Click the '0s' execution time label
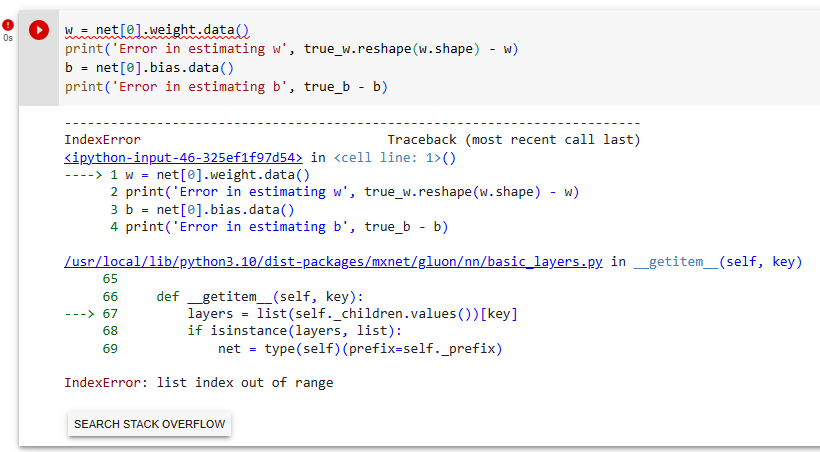This screenshot has width=820, height=452. [8, 38]
